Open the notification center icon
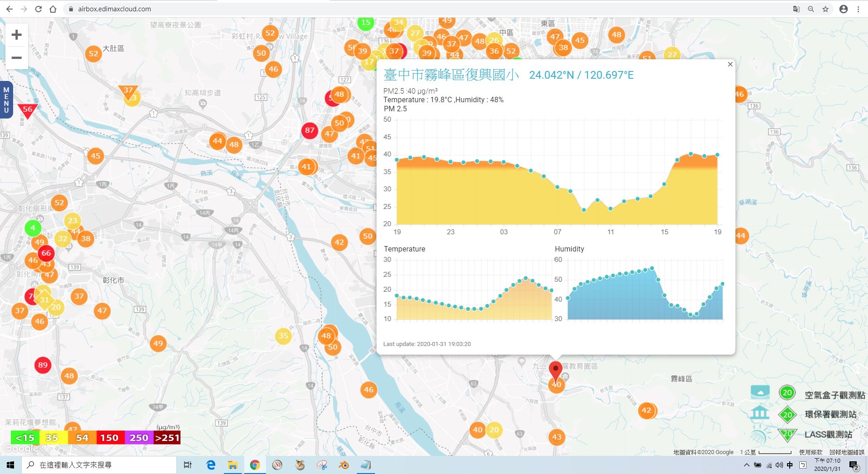This screenshot has width=868, height=474. click(x=854, y=465)
